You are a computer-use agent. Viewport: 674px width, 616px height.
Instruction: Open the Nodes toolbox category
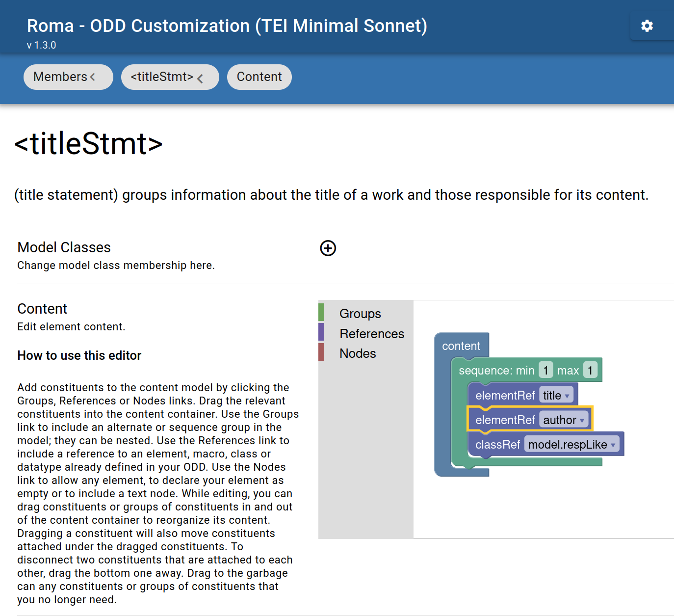(358, 353)
